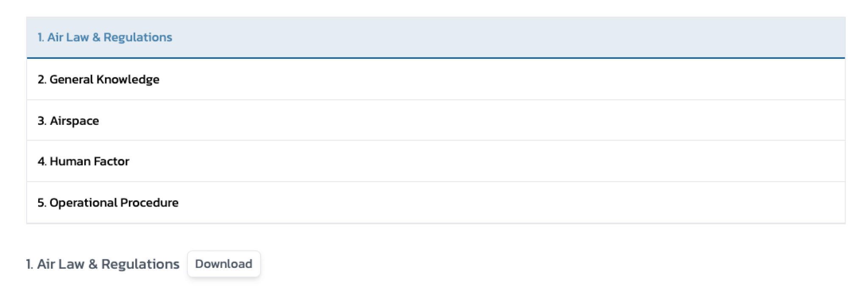868x287 pixels.
Task: Pick the last entry, Operational Procedure
Action: (108, 203)
